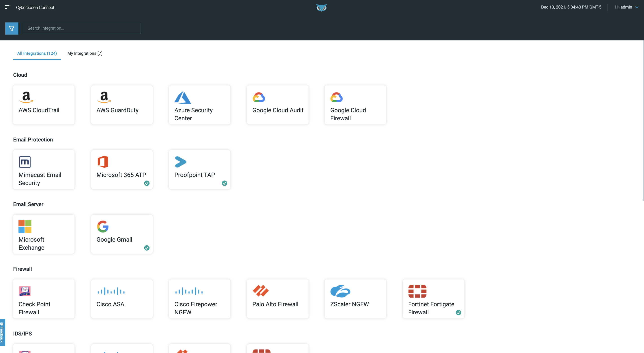Click the Cisco Firepower NGFW logo

pyautogui.click(x=189, y=291)
